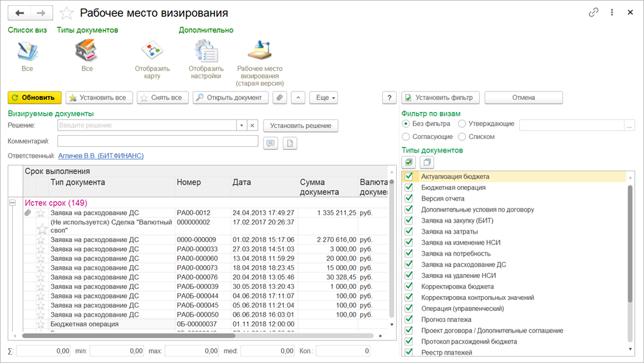
Task: Open the 'Решение' dropdown arrow
Action: 241,126
